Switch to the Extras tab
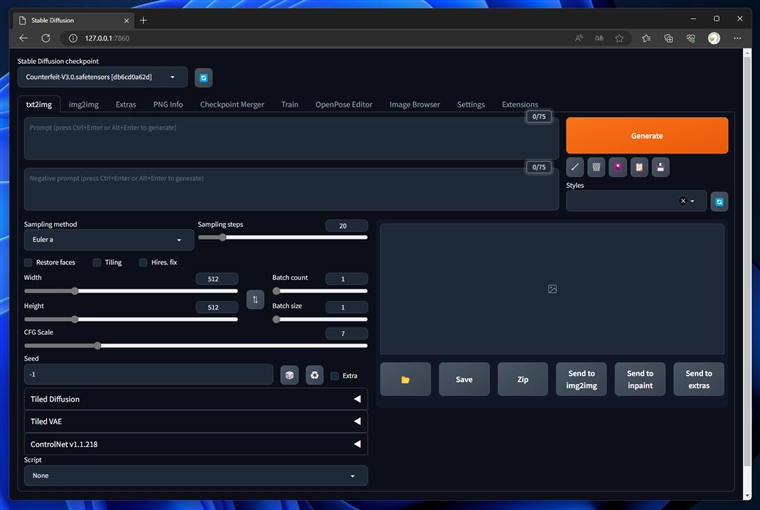Viewport: 760px width, 510px height. (126, 104)
